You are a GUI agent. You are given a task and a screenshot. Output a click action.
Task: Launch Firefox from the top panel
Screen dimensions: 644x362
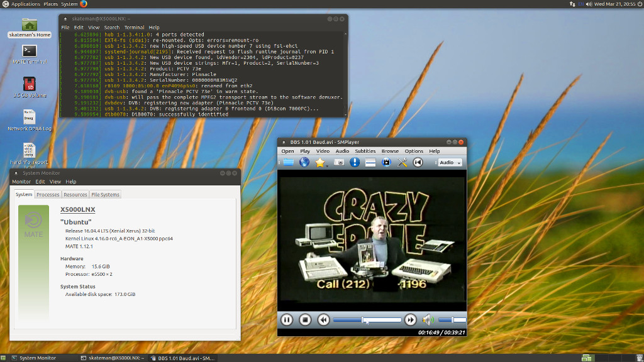tap(84, 4)
